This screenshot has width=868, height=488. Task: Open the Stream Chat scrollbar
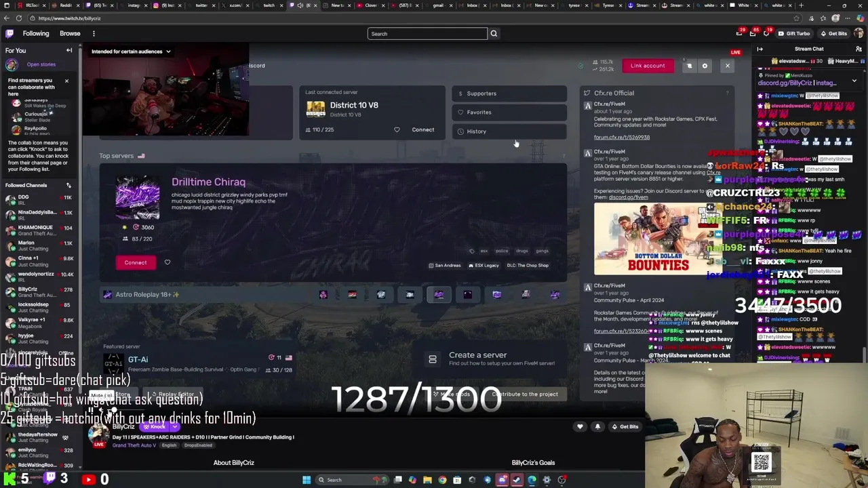865,355
